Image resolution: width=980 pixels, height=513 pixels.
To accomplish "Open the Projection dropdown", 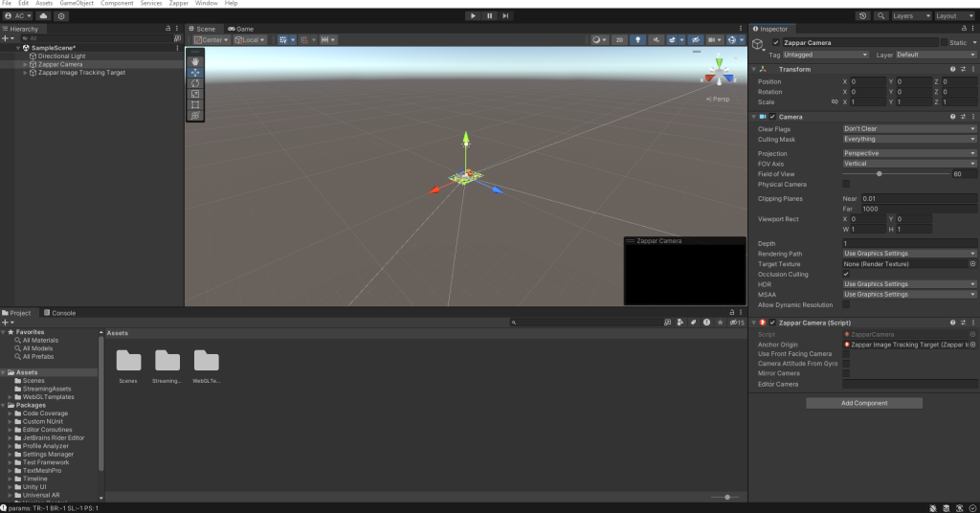I will 909,153.
